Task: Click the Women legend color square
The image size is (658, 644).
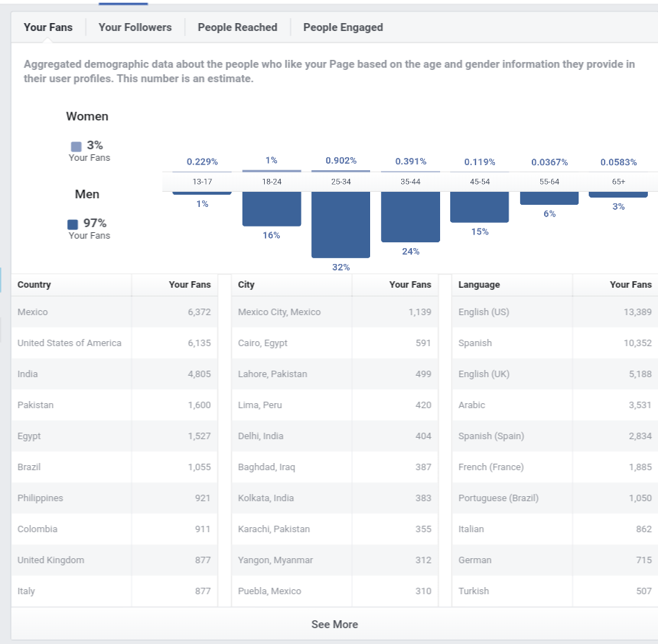Action: [76, 146]
